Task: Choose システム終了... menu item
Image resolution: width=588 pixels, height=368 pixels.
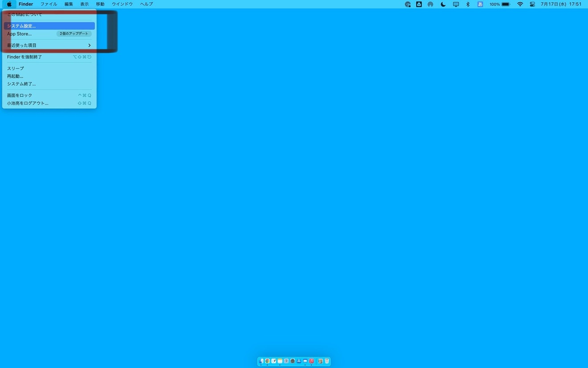Action: [49, 84]
